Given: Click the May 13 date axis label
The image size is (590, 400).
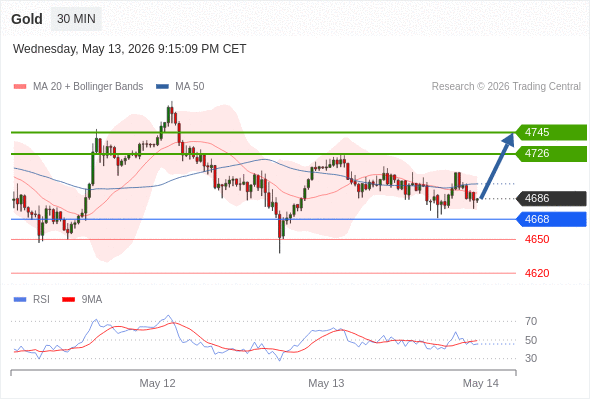Looking at the screenshot, I should point(326,383).
